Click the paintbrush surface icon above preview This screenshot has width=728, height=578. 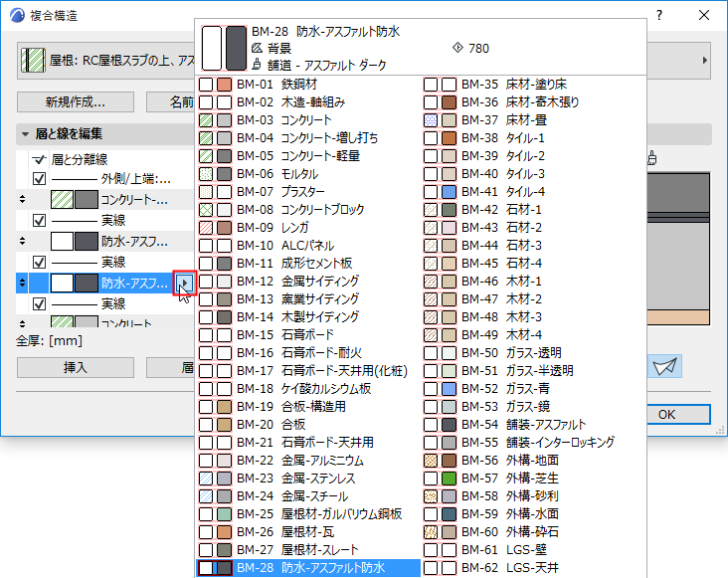click(x=651, y=158)
